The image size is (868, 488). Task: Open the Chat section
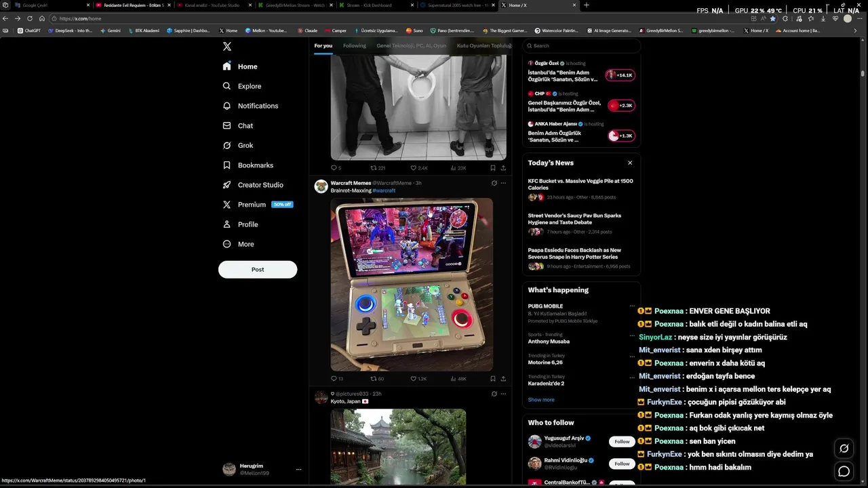(238, 125)
